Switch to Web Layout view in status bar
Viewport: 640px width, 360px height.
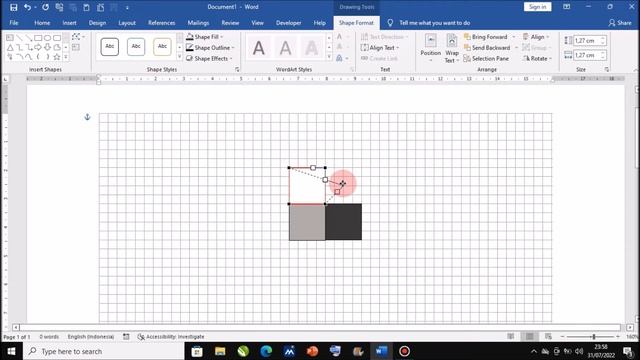point(548,336)
